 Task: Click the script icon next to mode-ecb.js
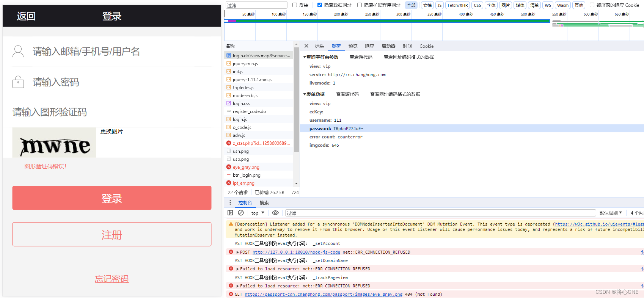click(229, 95)
